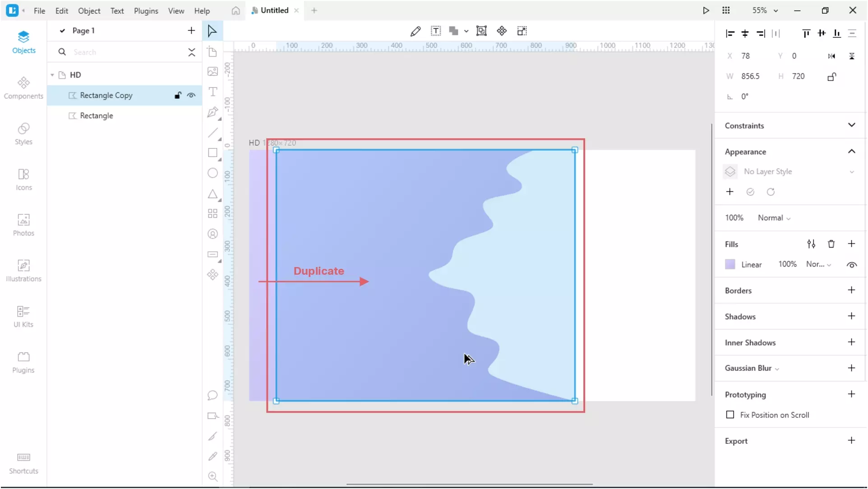
Task: Open the View menu
Action: point(176,11)
